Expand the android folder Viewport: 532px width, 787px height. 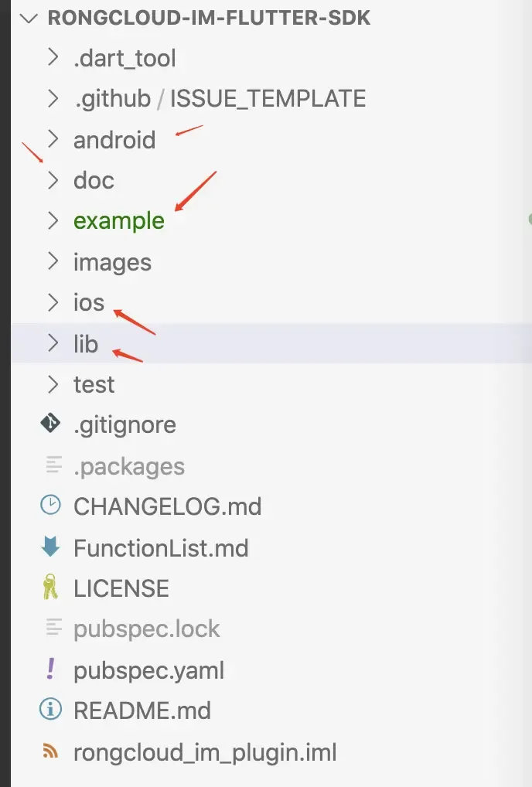(52, 140)
